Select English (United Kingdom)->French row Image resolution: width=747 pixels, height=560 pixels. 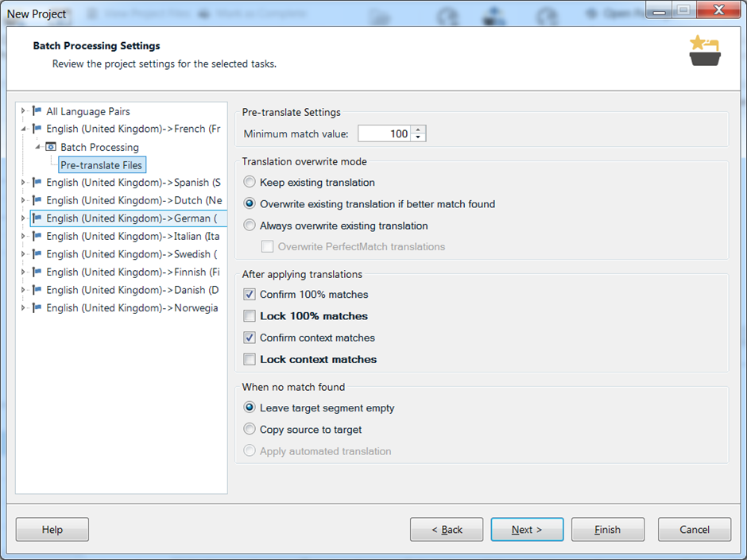pos(134,129)
